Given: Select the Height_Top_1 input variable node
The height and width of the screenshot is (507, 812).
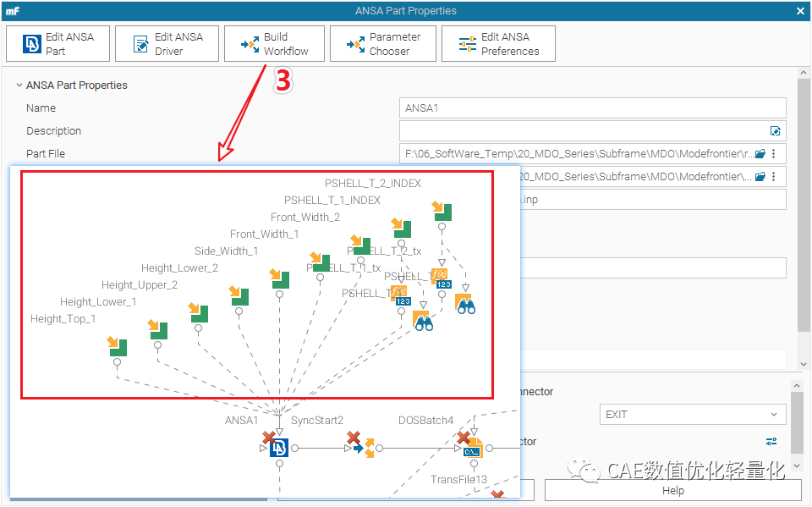Looking at the screenshot, I should click(118, 346).
